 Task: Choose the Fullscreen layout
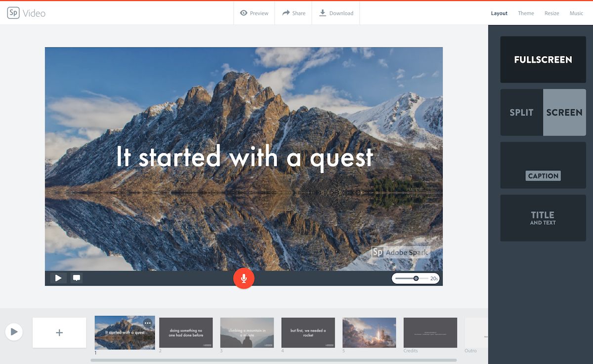(x=543, y=60)
